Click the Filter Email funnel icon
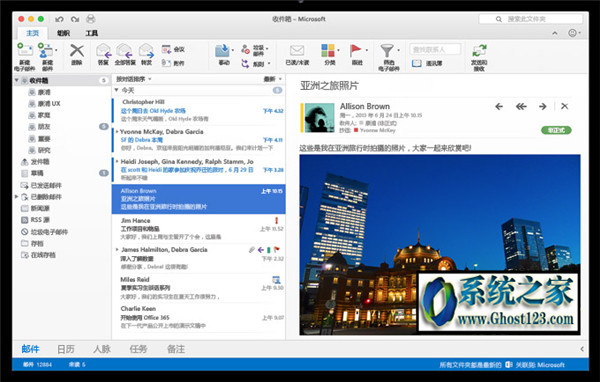Screen dimensions: 600x382 (387, 50)
